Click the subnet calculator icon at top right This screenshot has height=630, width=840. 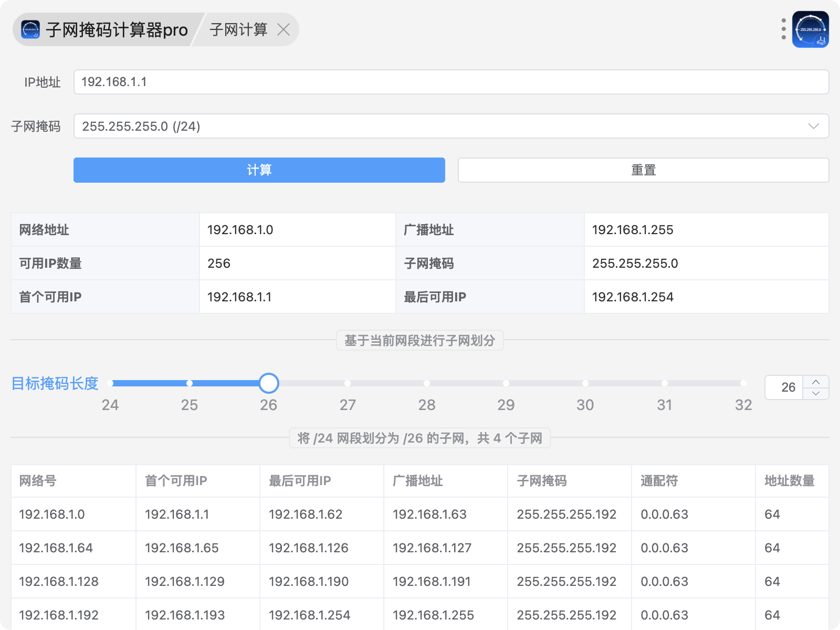click(810, 29)
